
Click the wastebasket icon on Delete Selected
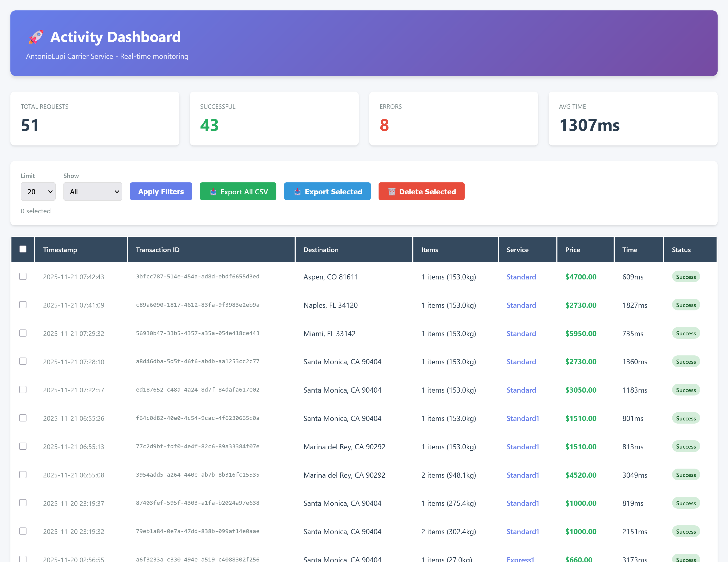point(392,191)
